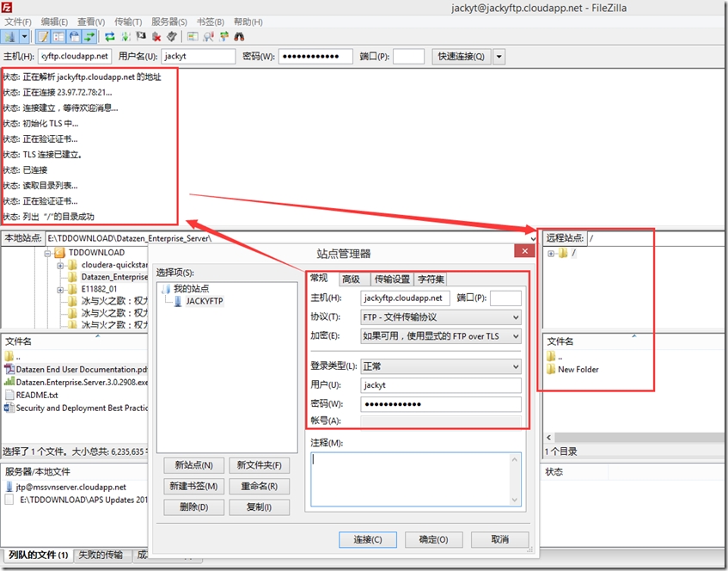The height and width of the screenshot is (571, 728).
Task: Open the 服务器(S) menu
Action: coord(169,21)
